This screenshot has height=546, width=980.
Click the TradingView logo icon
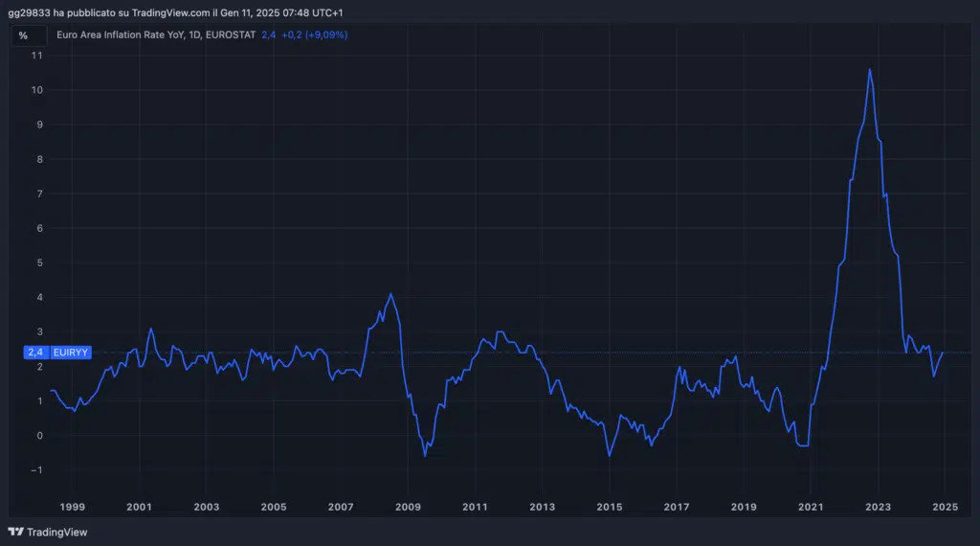(15, 532)
